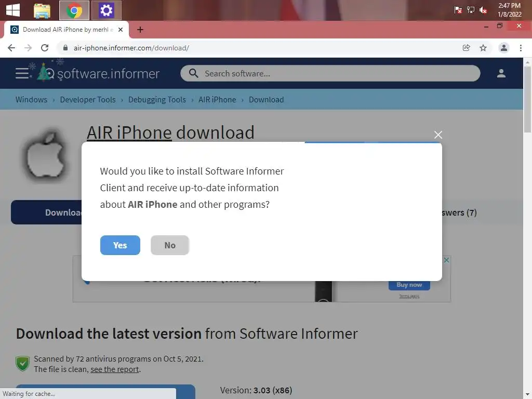
Task: Click the green antivirus shield icon
Action: [x=23, y=364]
